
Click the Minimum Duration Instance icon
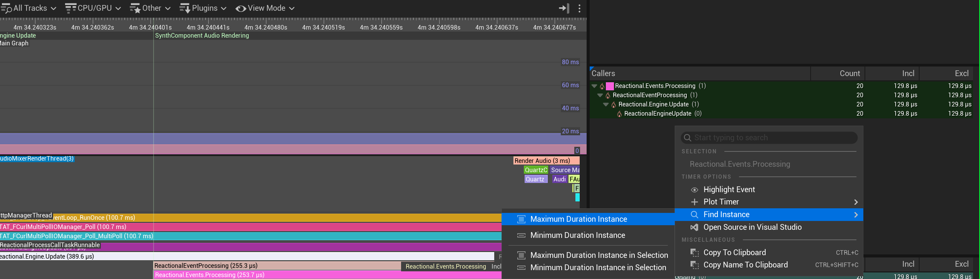click(x=521, y=235)
